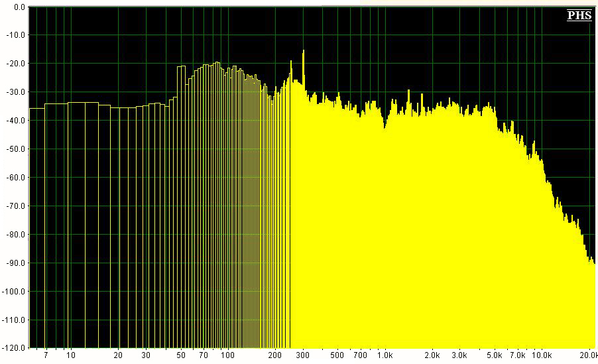Click the 1.0k frequency axis label
This screenshot has width=598, height=364.
click(384, 355)
